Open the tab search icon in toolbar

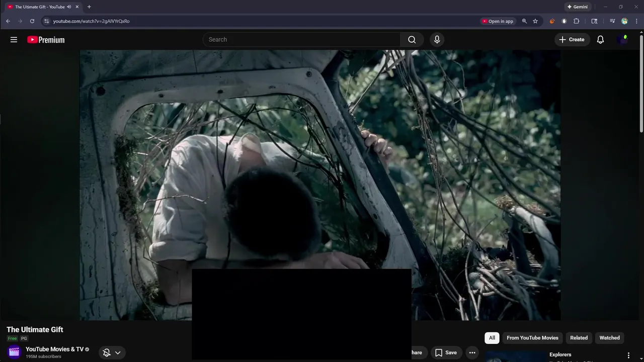[x=594, y=21]
